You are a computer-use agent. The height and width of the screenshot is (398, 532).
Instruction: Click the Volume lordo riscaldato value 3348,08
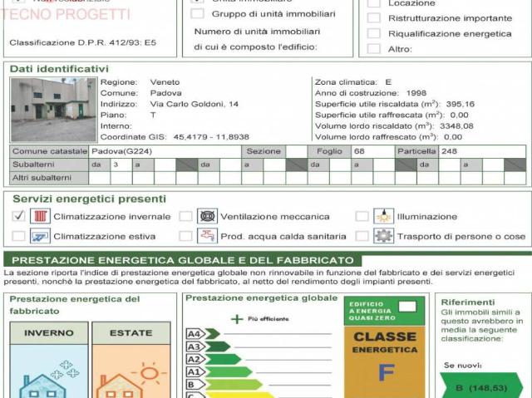pyautogui.click(x=456, y=126)
